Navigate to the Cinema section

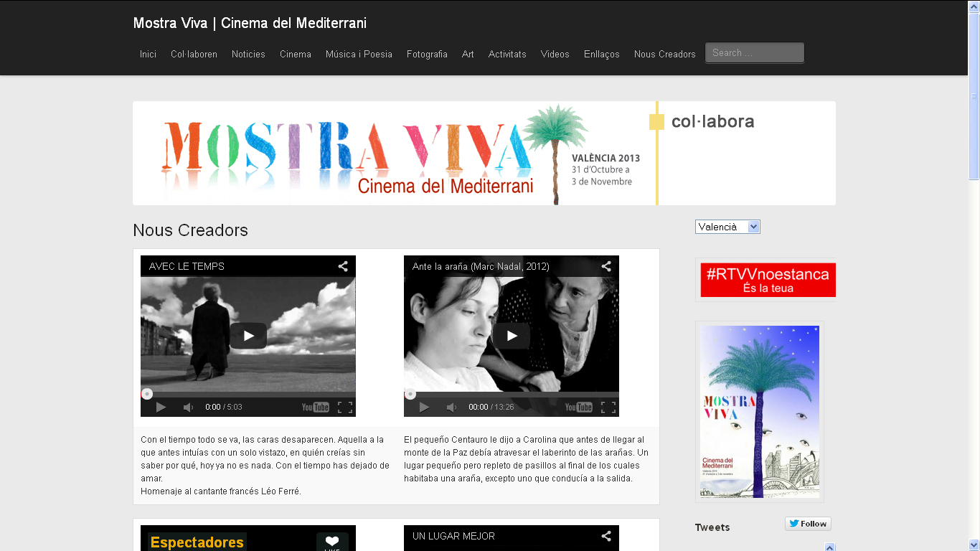pos(296,54)
